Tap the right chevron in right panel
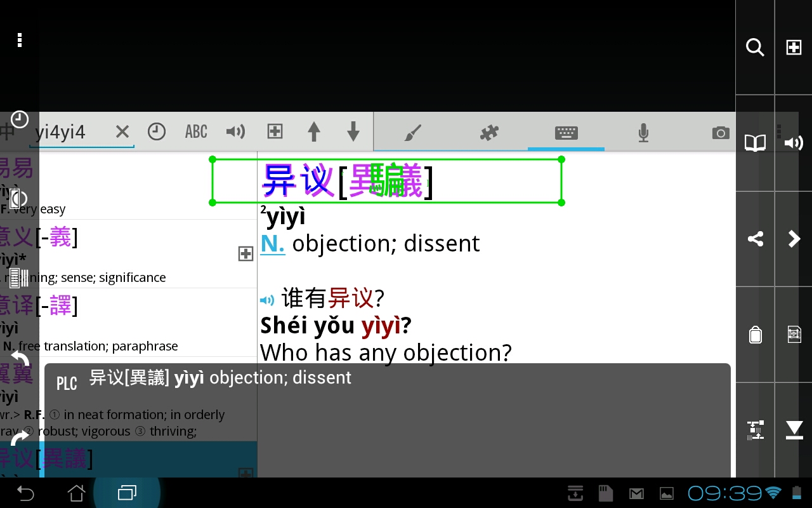Image resolution: width=812 pixels, height=508 pixels. tap(794, 239)
